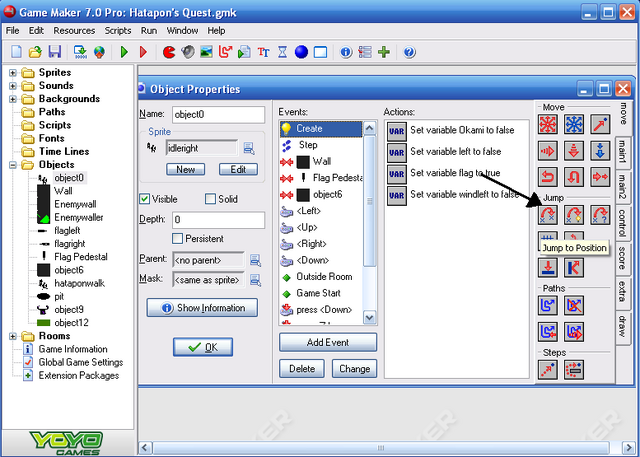
Task: Click the Add Event button
Action: pyautogui.click(x=328, y=342)
